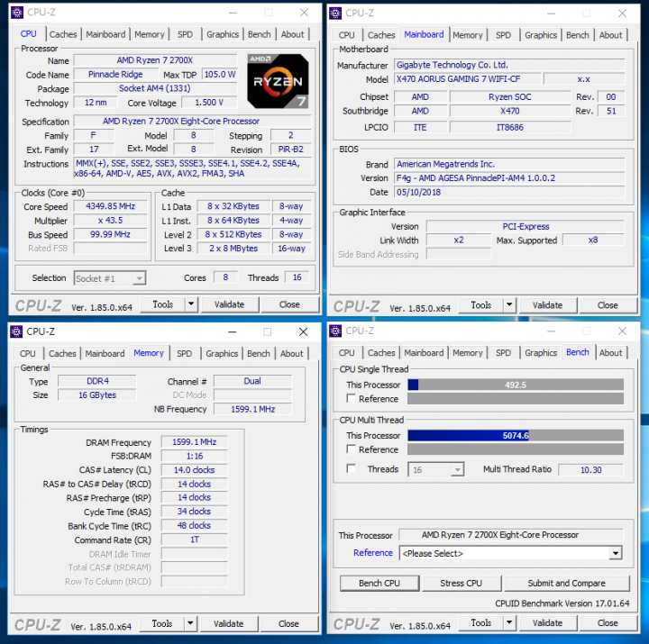Screen dimensions: 649x644
Task: Click Link Width value x2
Action: (459, 240)
